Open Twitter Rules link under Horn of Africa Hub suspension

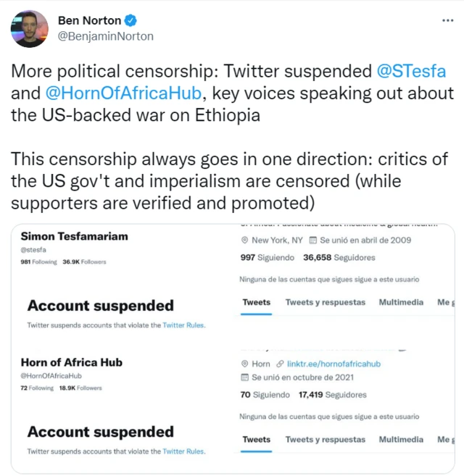coord(184,451)
